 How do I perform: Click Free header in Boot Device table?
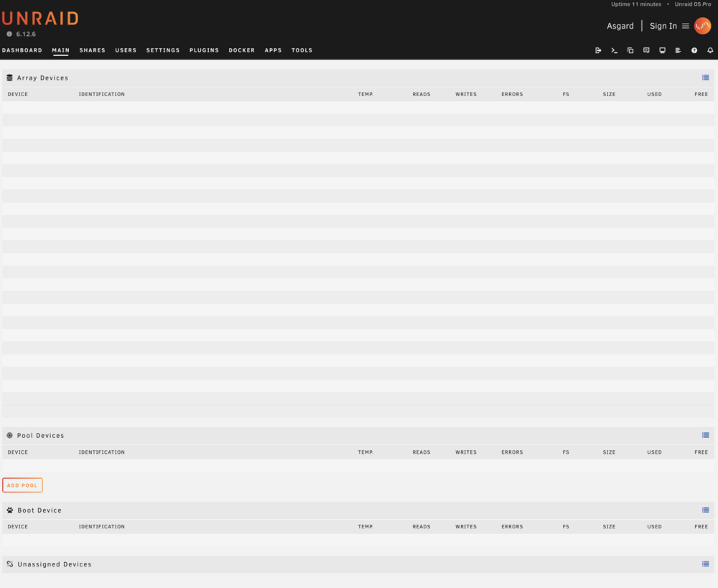701,527
